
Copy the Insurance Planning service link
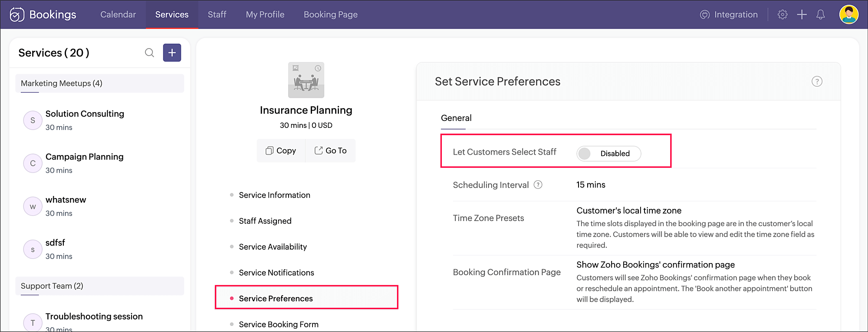click(281, 151)
